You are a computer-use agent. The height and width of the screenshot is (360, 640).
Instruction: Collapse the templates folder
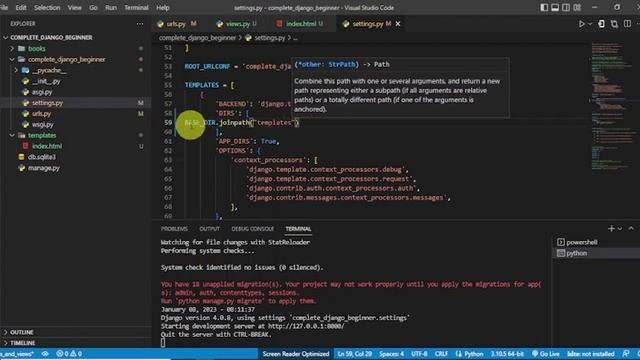pos(12,135)
